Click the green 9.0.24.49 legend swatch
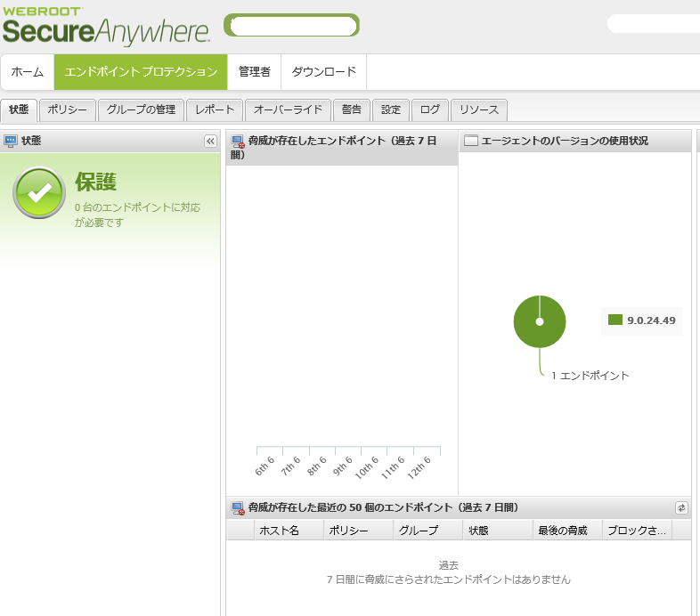Viewport: 700px width, 616px height. 615,320
